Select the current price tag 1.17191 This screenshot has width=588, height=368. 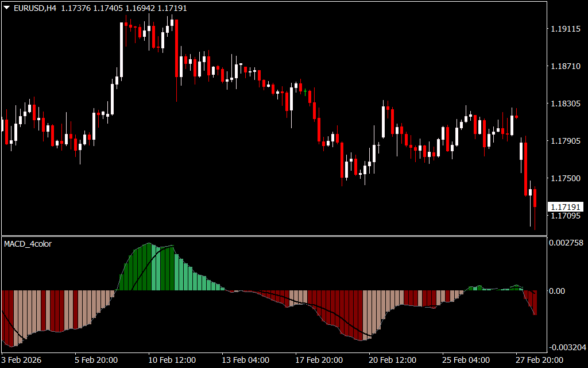pyautogui.click(x=565, y=206)
